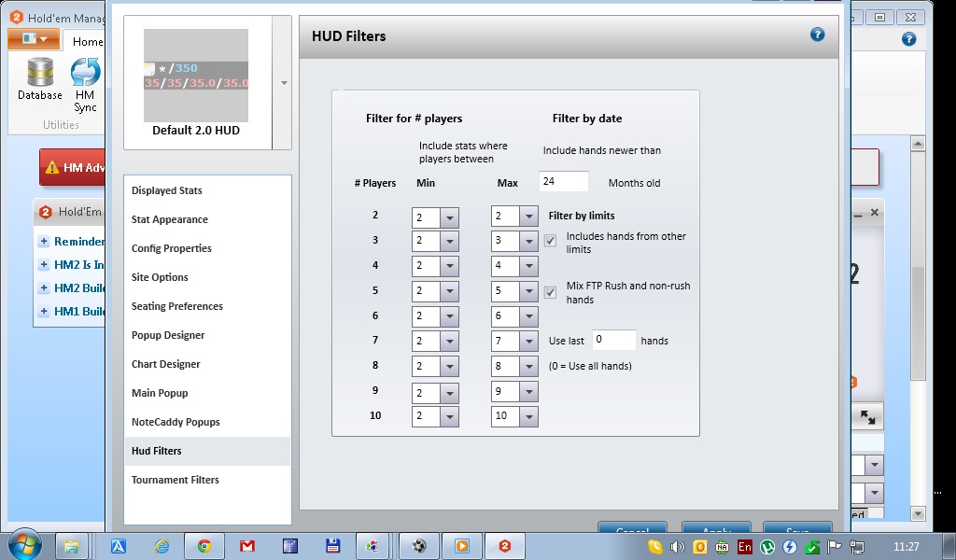Click main window scrollbar down arrow
This screenshot has width=956, height=560.
[918, 513]
